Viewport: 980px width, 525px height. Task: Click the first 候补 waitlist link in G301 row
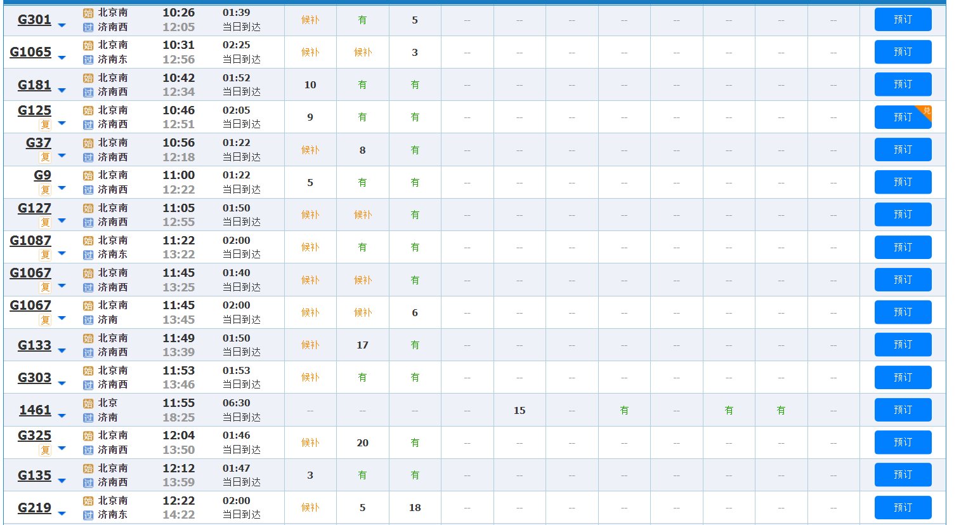coord(310,20)
